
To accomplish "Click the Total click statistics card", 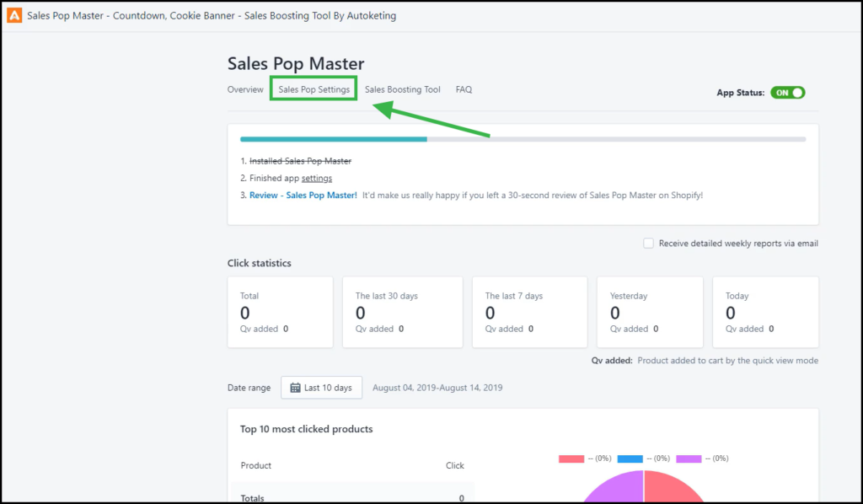I will (280, 312).
